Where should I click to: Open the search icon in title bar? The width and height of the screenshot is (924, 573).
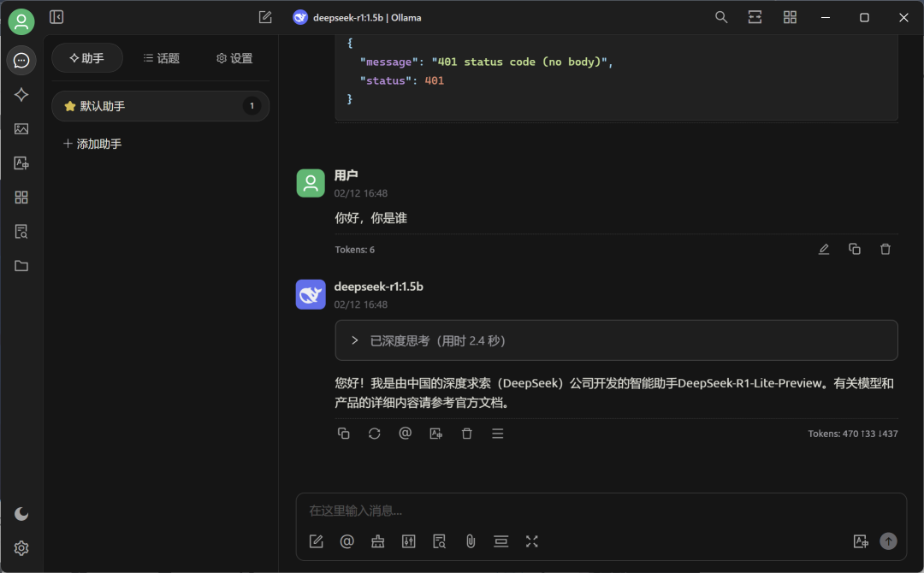(x=721, y=17)
